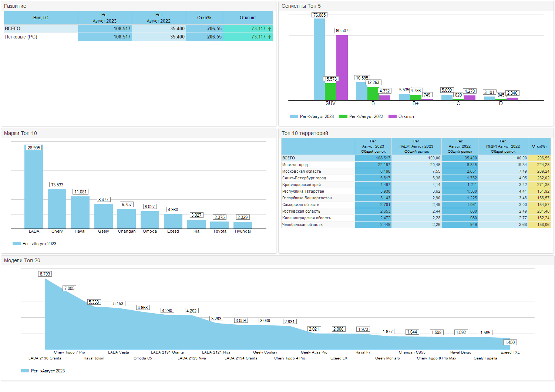
Task: Click the Вид ТС column header
Action: (41, 18)
